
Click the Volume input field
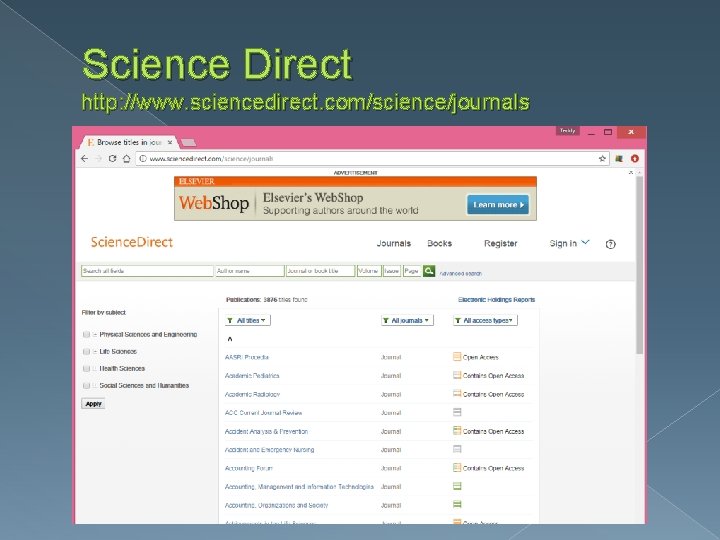(369, 271)
